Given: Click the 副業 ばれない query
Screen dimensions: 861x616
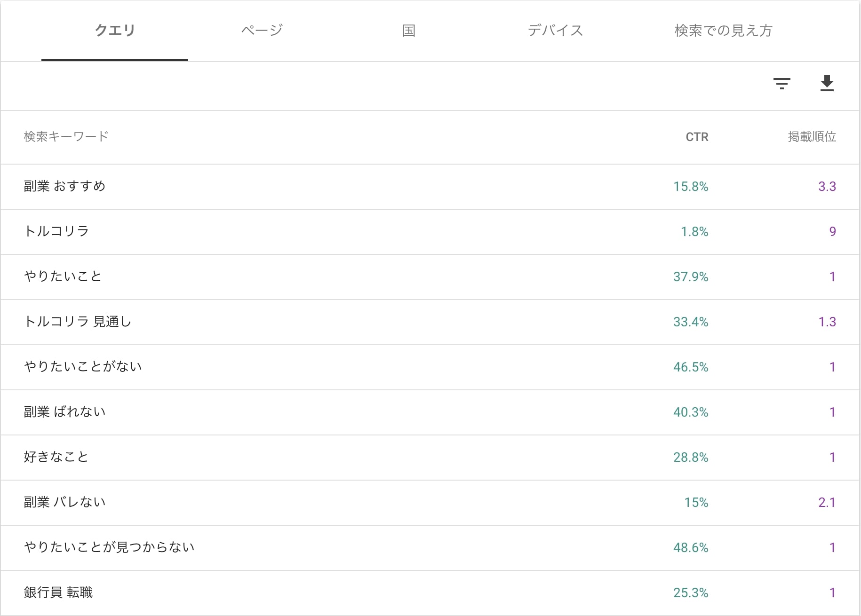Looking at the screenshot, I should (65, 412).
